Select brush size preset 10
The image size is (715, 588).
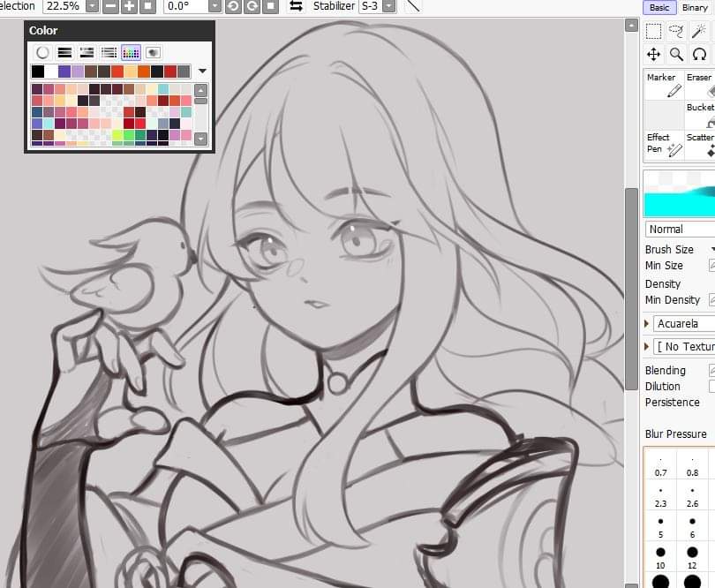[x=661, y=558]
